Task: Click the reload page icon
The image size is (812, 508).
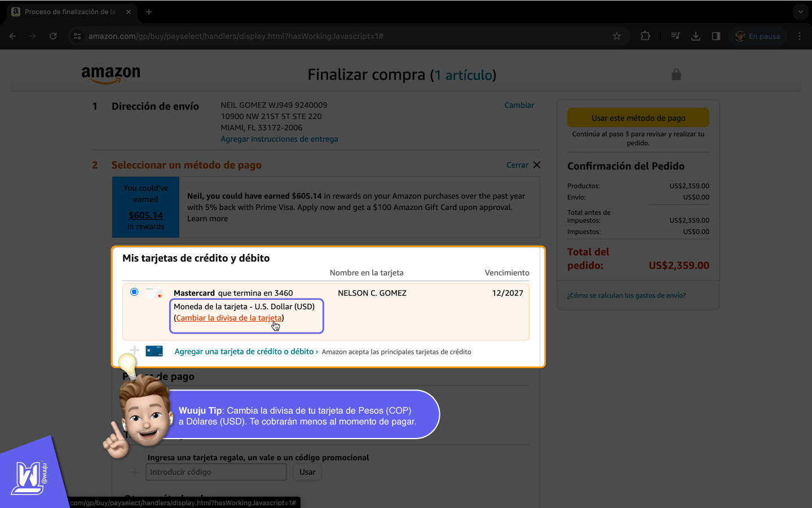Action: (x=53, y=36)
